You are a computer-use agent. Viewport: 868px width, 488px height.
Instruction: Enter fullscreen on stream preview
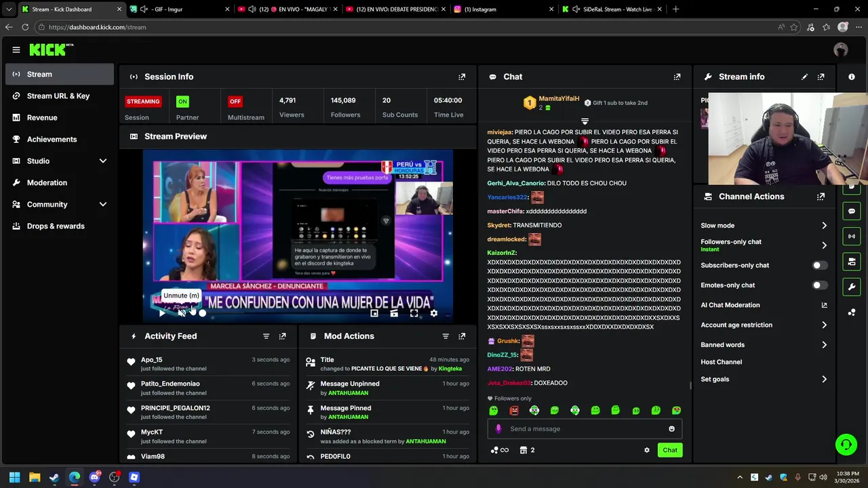[x=414, y=313]
